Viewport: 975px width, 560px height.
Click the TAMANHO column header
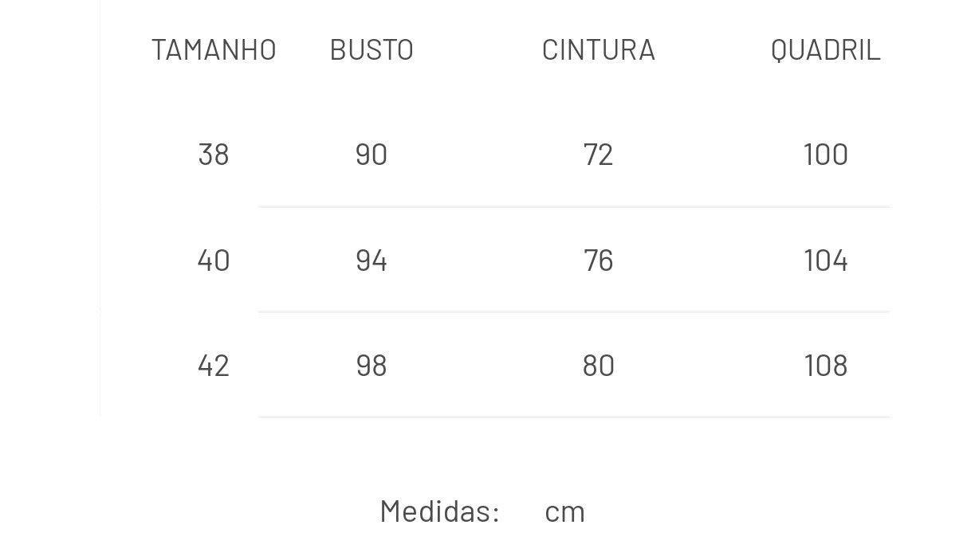[214, 49]
